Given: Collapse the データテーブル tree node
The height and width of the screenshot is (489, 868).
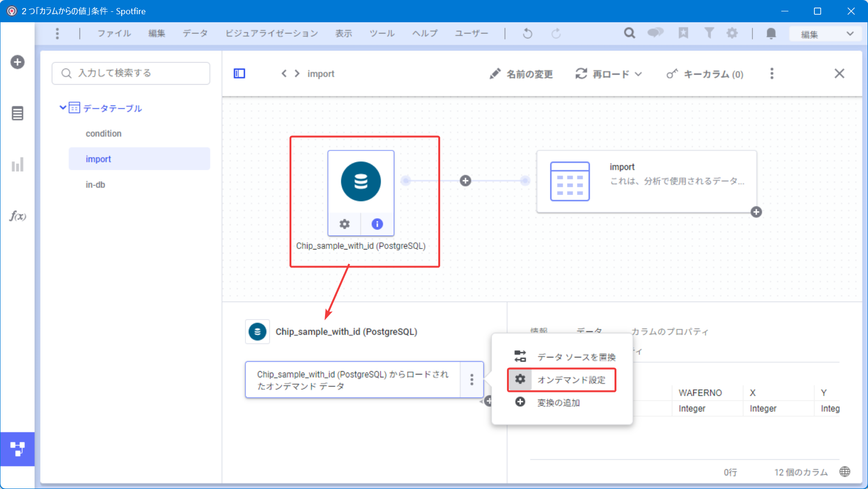Looking at the screenshot, I should coord(63,107).
